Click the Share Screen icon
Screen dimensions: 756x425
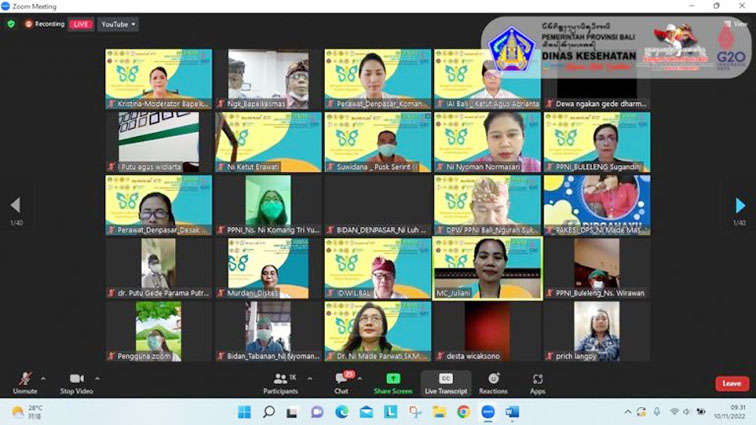(393, 379)
